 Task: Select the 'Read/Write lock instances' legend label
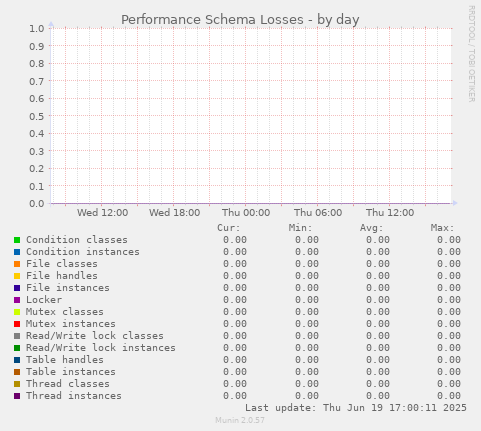coord(101,348)
